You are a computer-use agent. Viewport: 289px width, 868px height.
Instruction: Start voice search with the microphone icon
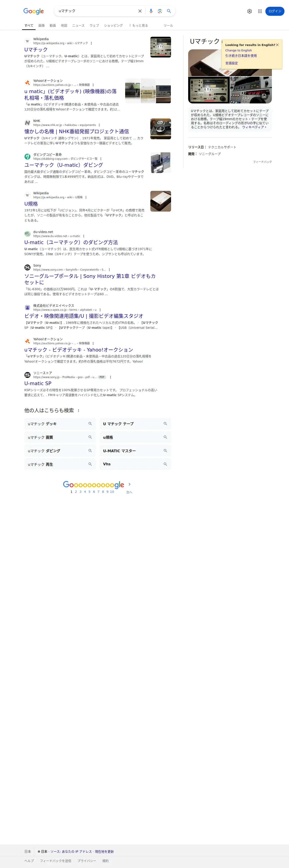tap(151, 11)
